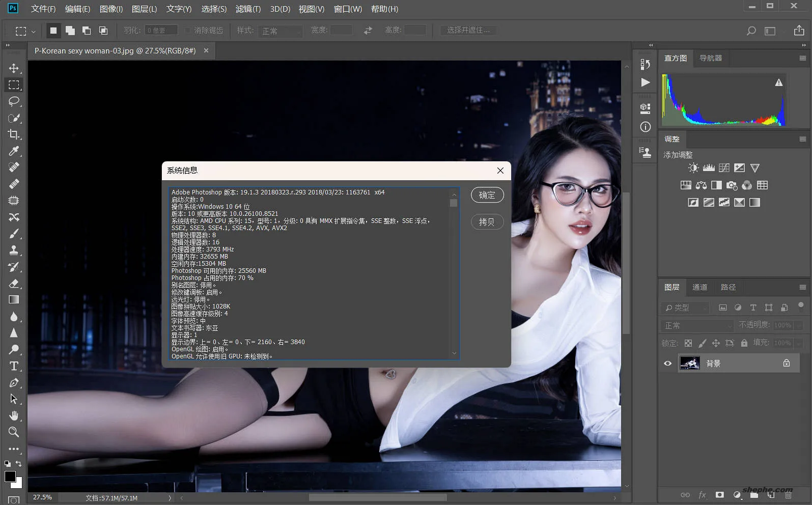Open the tool preset picker arrow

point(34,32)
